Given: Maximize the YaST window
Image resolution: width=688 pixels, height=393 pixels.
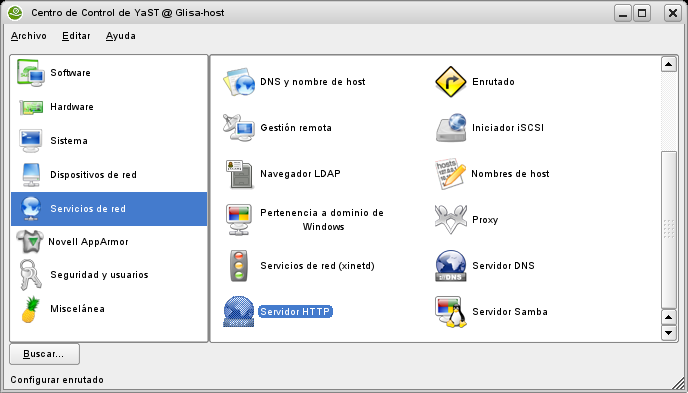Looking at the screenshot, I should click(x=641, y=14).
